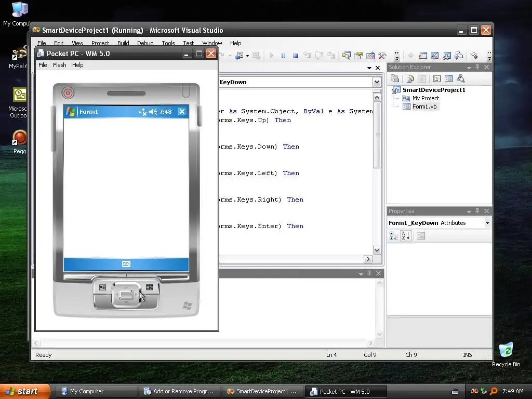Pin Solution Explorer with auto-hide pushpin
532x399 pixels.
[477, 67]
